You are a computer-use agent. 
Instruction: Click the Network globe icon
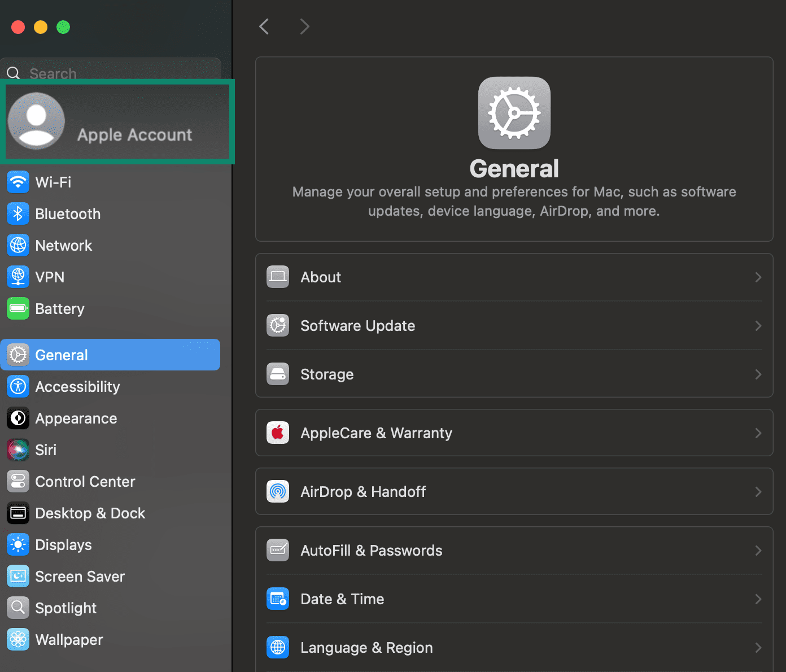[x=18, y=245]
